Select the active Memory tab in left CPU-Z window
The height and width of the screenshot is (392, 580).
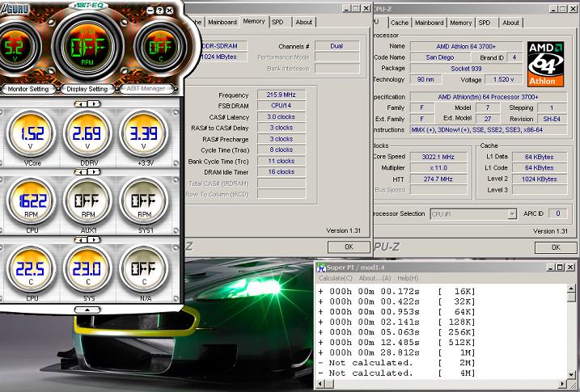(x=254, y=22)
